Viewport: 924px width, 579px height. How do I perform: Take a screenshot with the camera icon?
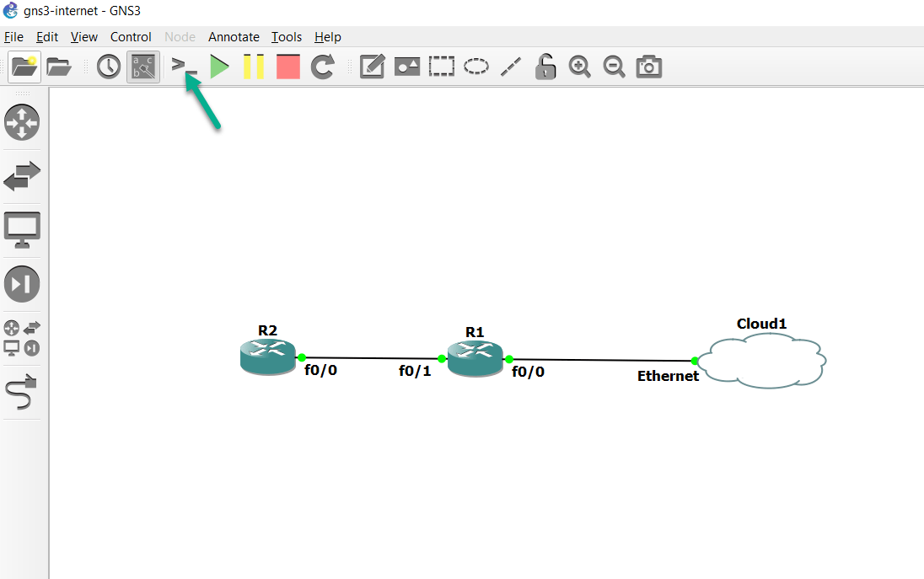pos(647,66)
